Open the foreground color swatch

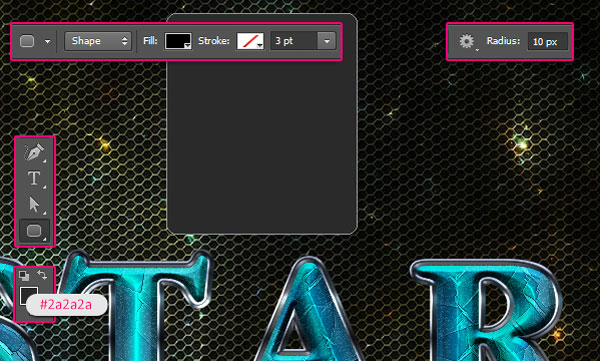(28, 295)
